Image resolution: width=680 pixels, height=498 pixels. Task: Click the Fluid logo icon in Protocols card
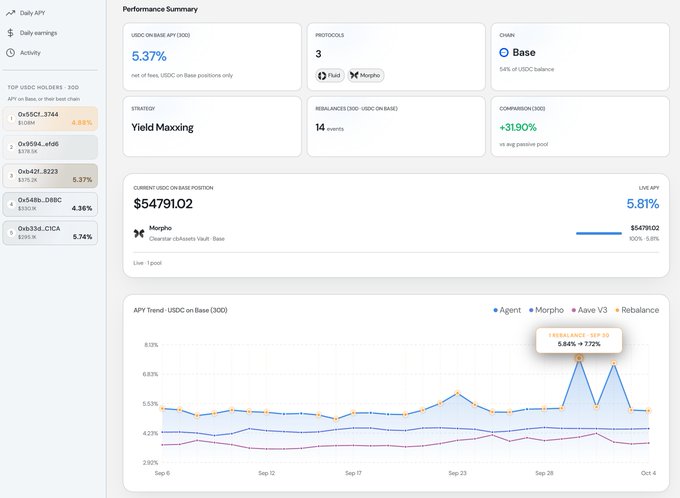322,75
